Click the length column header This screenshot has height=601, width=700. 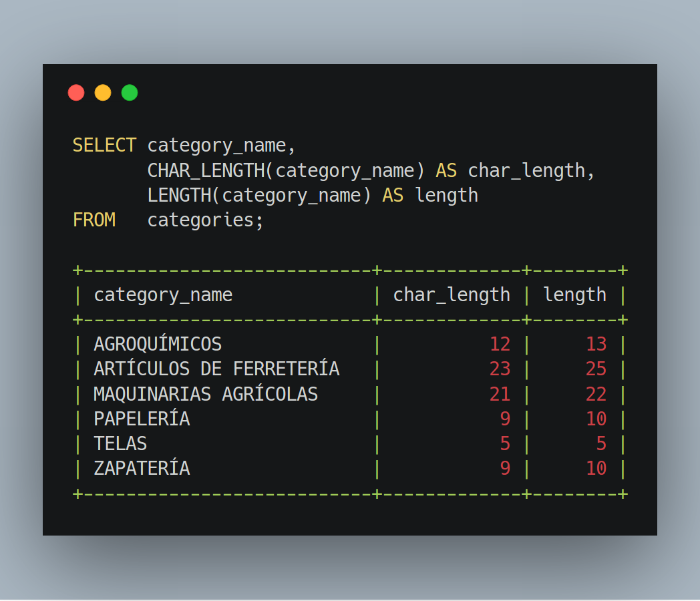coord(574,295)
